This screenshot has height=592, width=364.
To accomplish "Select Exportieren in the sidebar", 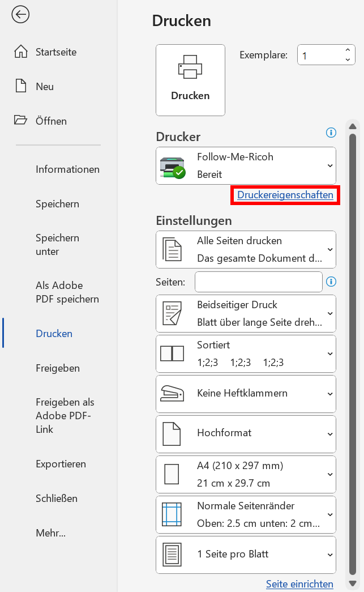I will pyautogui.click(x=61, y=464).
